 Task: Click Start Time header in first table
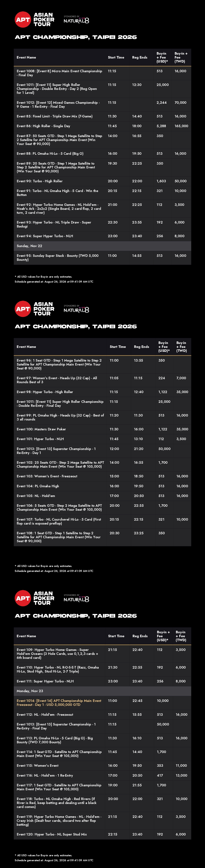tap(116, 58)
